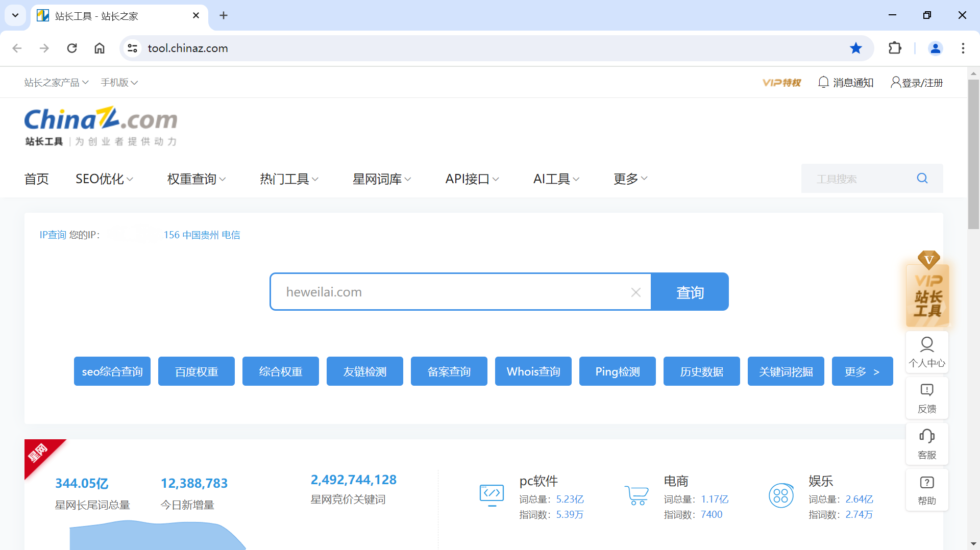Click the 156 中国贵州 电信 location link
The height and width of the screenshot is (550, 980).
pyautogui.click(x=202, y=235)
